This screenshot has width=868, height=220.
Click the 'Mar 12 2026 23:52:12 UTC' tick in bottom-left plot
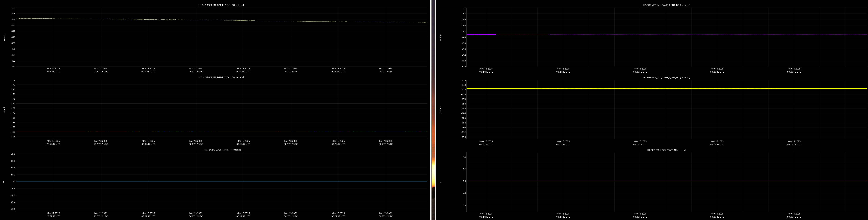coord(53,215)
